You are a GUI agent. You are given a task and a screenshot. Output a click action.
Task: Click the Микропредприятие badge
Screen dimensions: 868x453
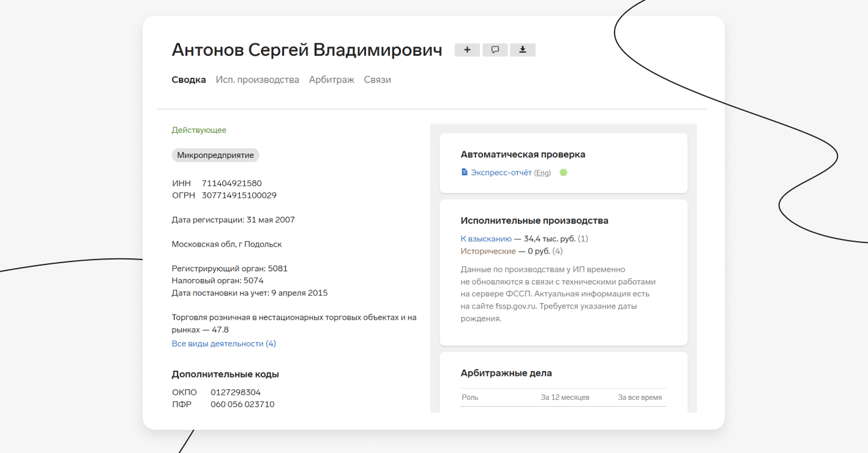pos(215,155)
